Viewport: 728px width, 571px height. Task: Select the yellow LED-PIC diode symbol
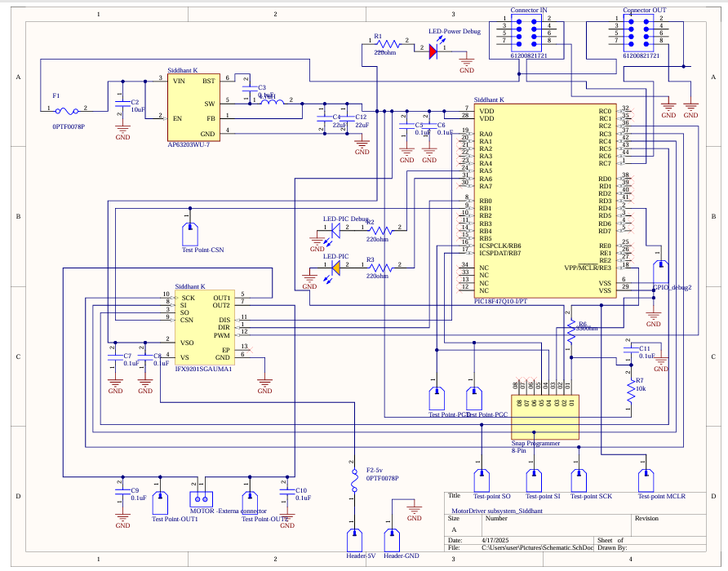click(335, 267)
